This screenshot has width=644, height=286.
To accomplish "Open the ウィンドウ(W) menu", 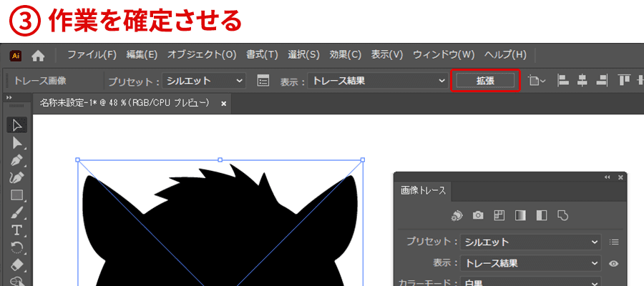I will (444, 54).
